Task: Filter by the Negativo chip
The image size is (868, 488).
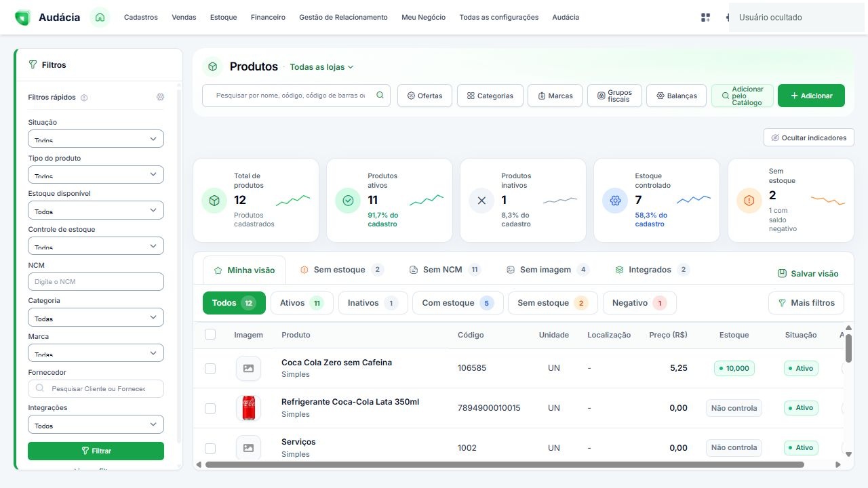Action: 639,303
